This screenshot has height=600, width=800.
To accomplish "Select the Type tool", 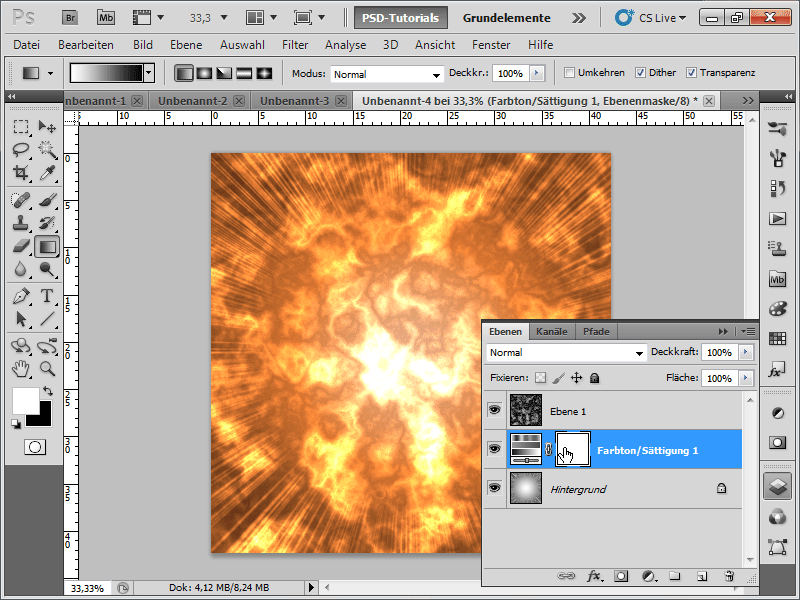I will tap(46, 296).
